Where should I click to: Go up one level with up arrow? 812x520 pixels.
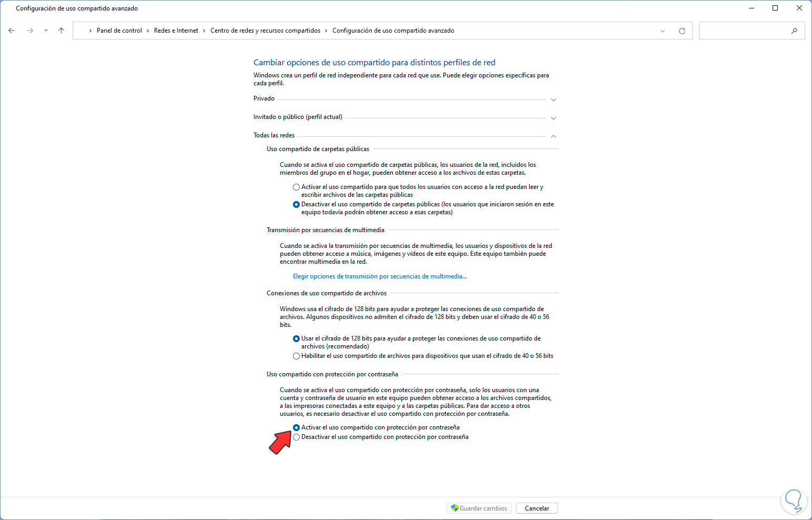[61, 31]
